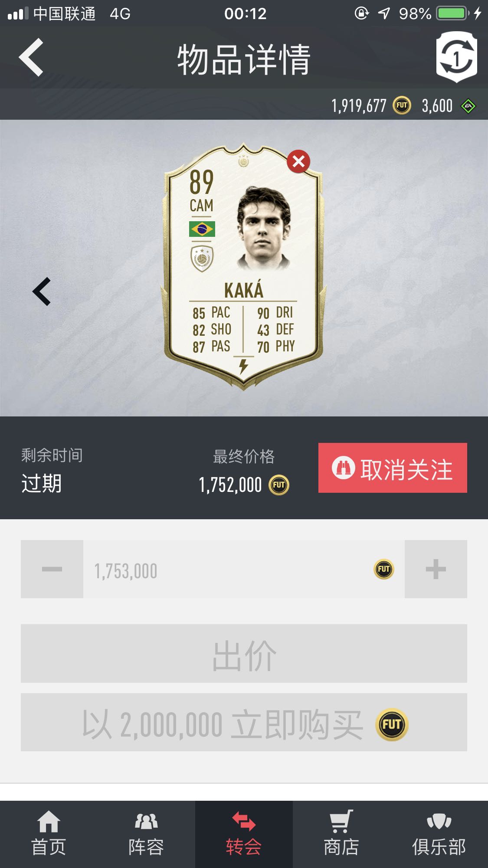488x868 pixels.
Task: Tap the 出价 bid button
Action: [244, 653]
